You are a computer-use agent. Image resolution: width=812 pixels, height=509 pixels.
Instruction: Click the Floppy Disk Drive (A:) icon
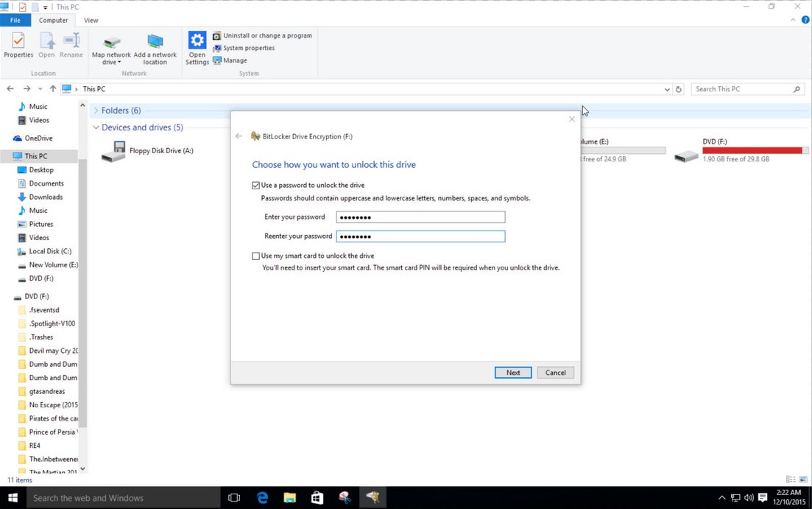click(x=113, y=151)
